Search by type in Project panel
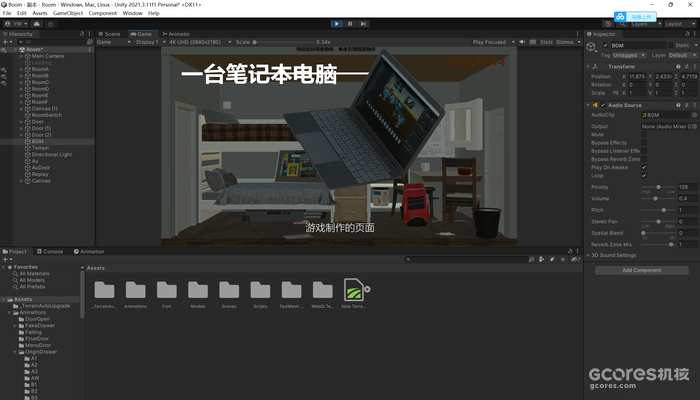This screenshot has height=400, width=700. click(x=541, y=259)
